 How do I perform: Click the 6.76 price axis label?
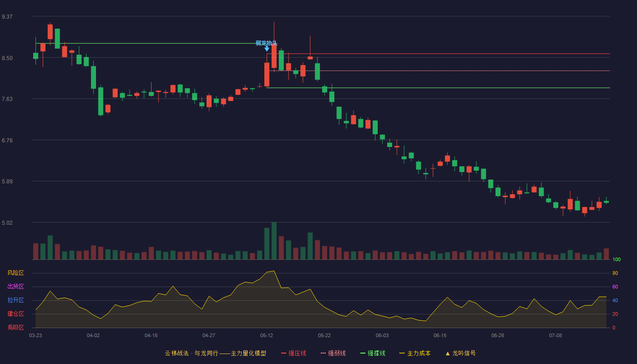click(7, 141)
